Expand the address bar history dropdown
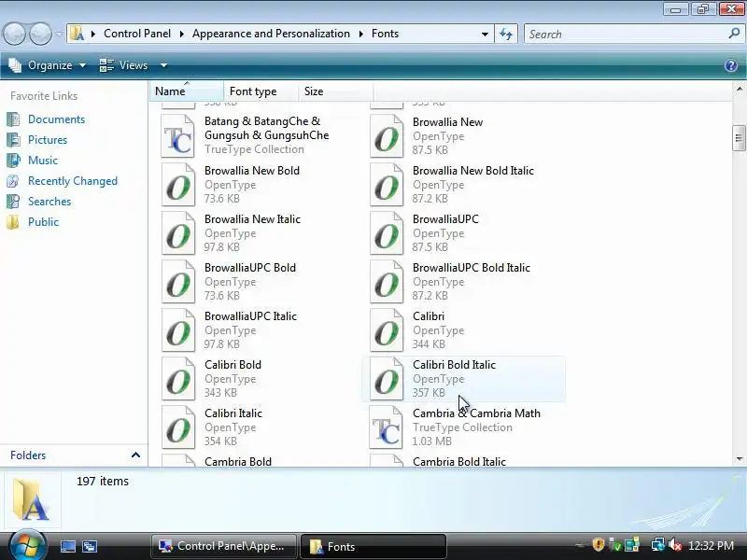The width and height of the screenshot is (747, 560). click(485, 35)
